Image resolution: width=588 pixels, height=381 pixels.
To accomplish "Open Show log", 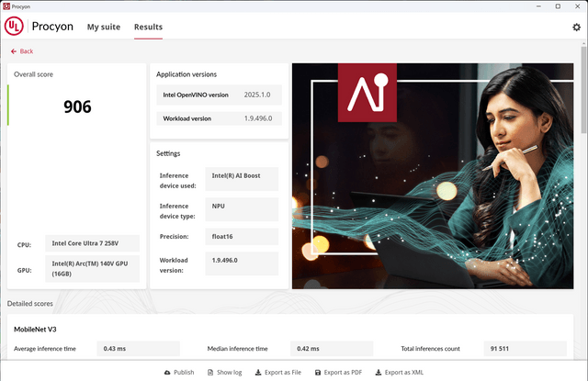I will point(225,373).
